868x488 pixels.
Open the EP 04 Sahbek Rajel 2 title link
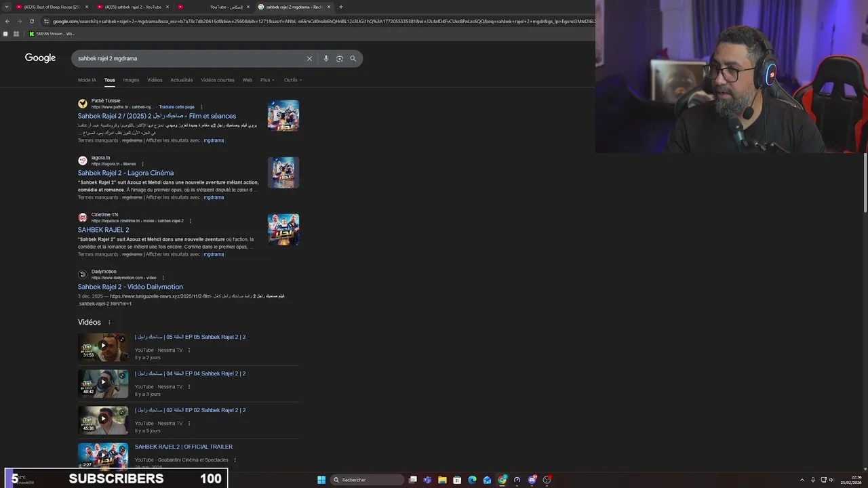tap(190, 373)
